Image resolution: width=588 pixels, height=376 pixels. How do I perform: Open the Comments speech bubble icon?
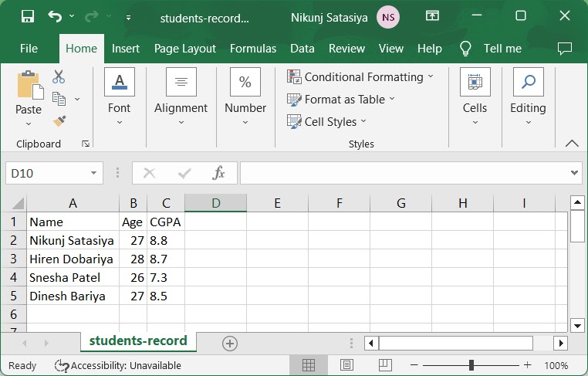pyautogui.click(x=564, y=48)
